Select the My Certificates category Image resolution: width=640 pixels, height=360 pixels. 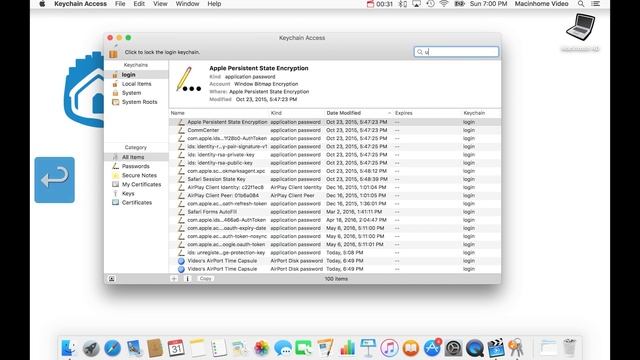point(136,184)
